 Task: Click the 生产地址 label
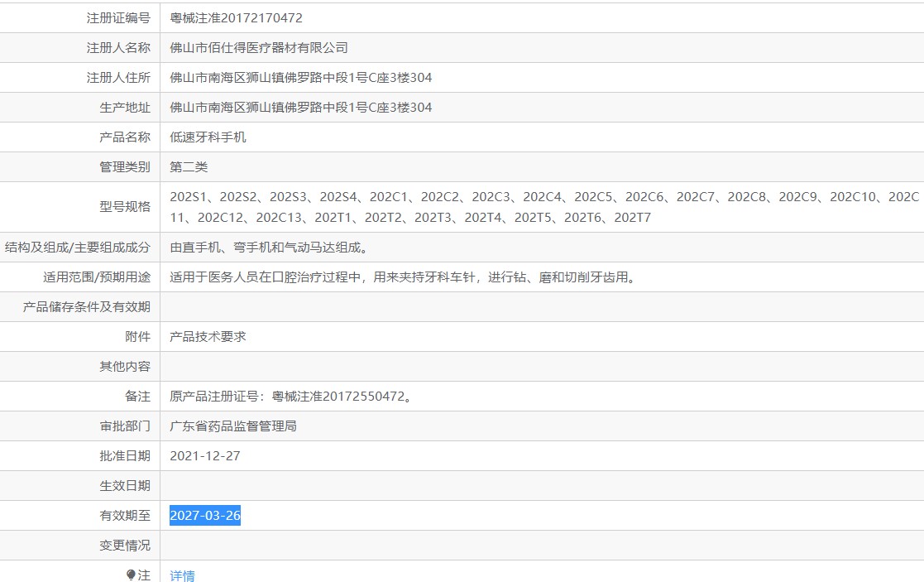pyautogui.click(x=125, y=108)
